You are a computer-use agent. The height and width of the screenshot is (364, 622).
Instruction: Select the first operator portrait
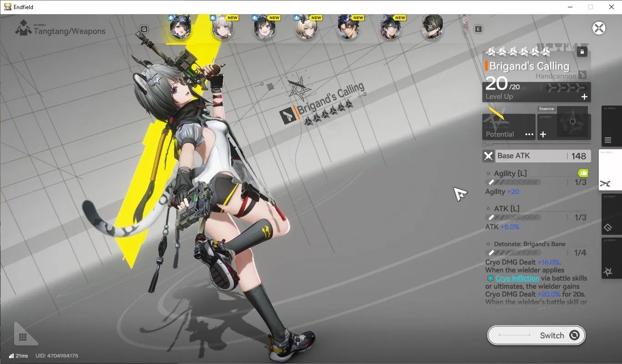[x=180, y=27]
